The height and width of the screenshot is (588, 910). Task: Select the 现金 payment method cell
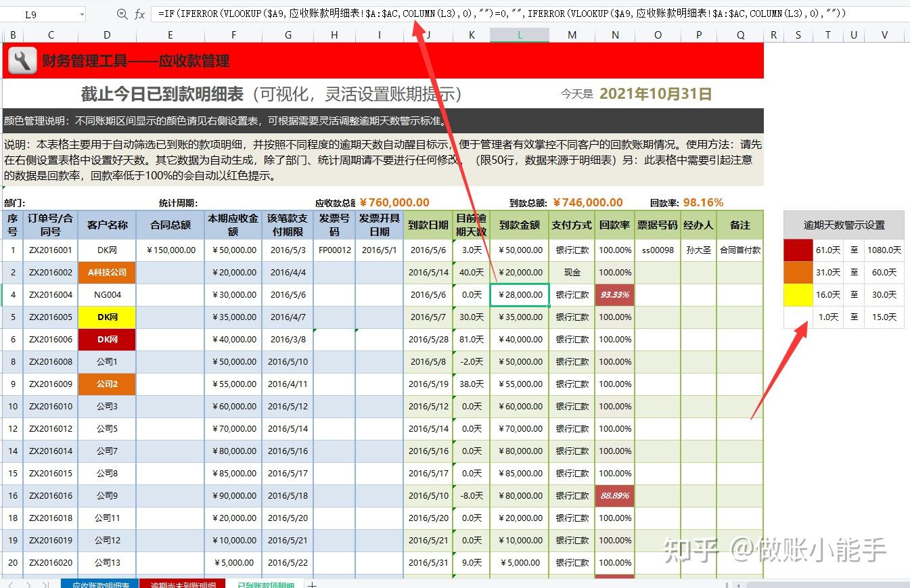[572, 273]
